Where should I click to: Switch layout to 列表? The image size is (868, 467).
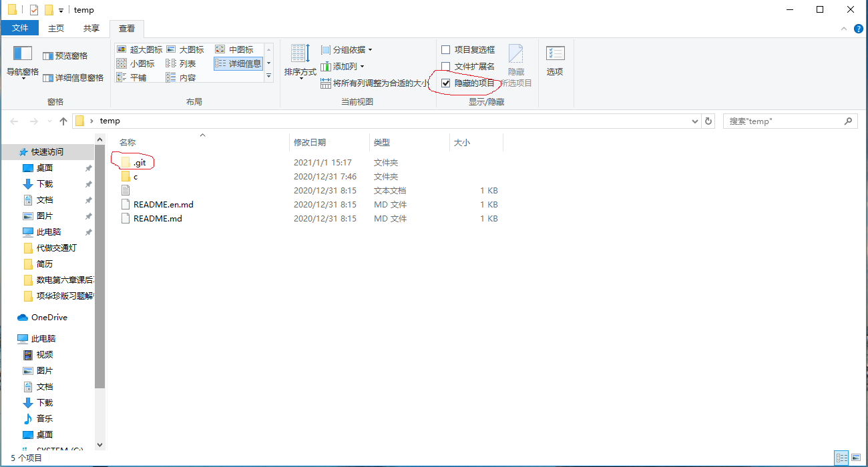tap(181, 63)
